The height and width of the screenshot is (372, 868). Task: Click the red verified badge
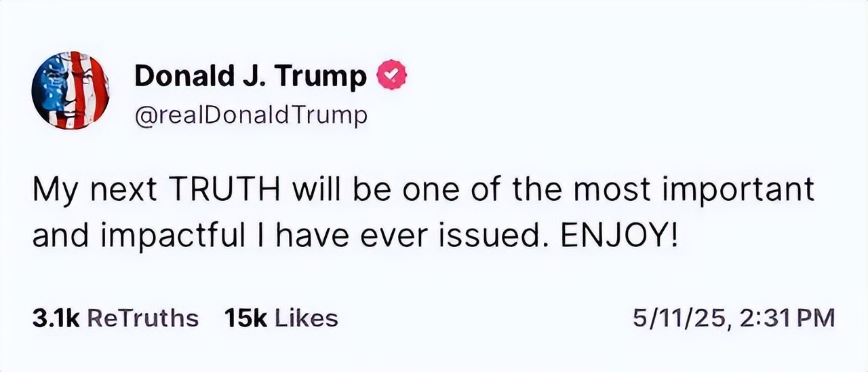(x=391, y=75)
